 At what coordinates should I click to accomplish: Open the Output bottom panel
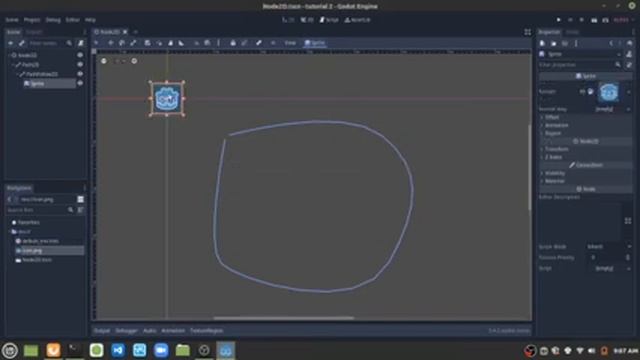102,331
